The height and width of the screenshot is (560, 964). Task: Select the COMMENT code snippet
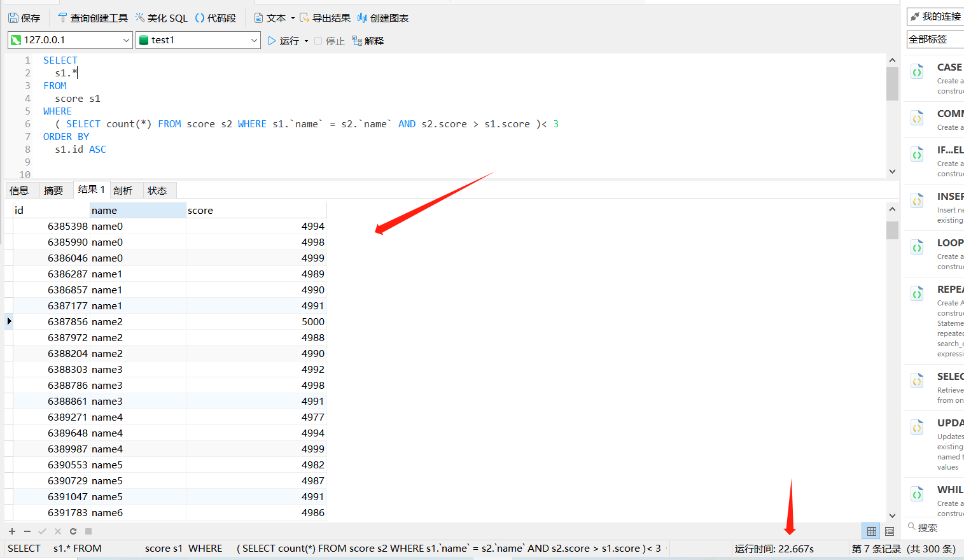[935, 119]
